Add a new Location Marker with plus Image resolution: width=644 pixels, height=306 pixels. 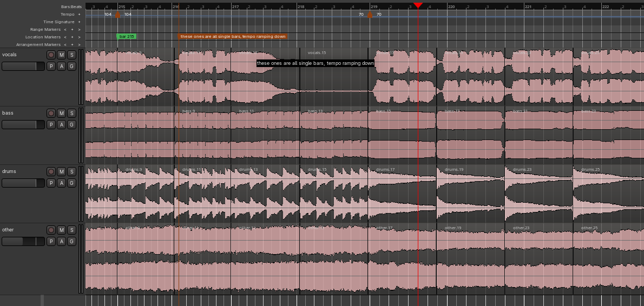(x=72, y=37)
